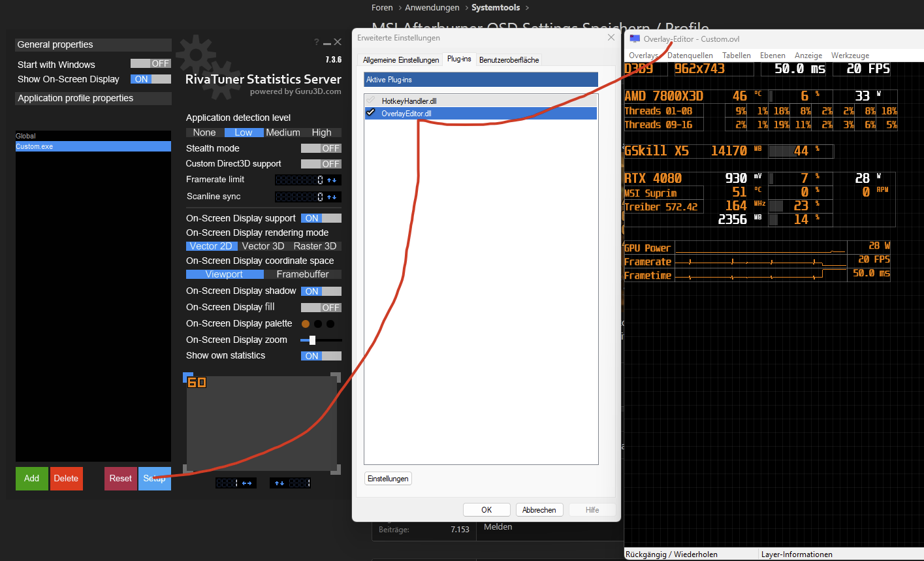Open the Tabellen menu
This screenshot has height=561, width=924.
click(x=737, y=56)
